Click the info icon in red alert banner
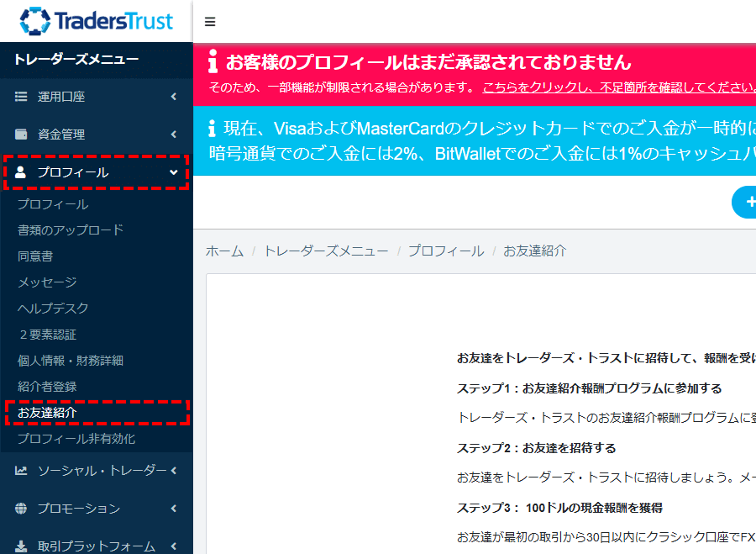Viewport: 756px width, 554px height. coord(213,61)
